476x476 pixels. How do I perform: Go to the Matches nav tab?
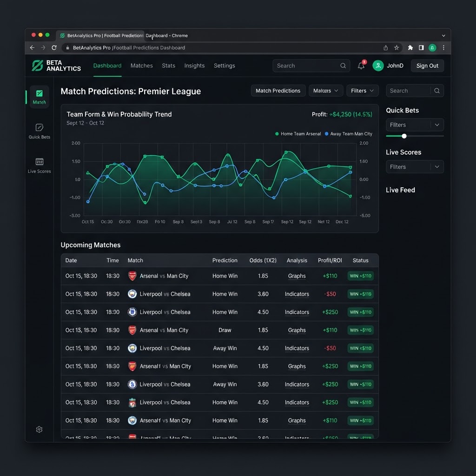pos(141,66)
